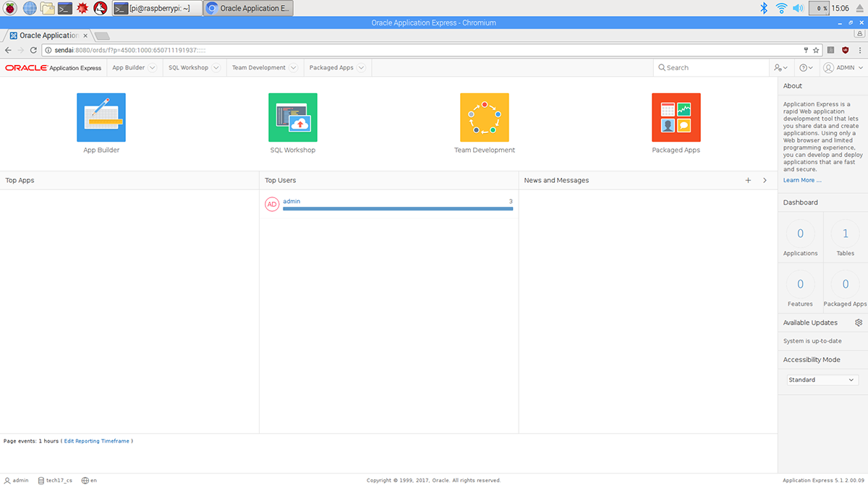Open the Features count dashboard circle
This screenshot has height=488, width=868.
pyautogui.click(x=800, y=284)
